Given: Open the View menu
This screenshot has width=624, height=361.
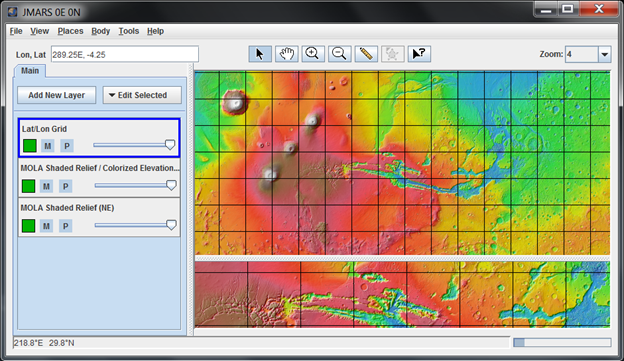Looking at the screenshot, I should pos(39,31).
